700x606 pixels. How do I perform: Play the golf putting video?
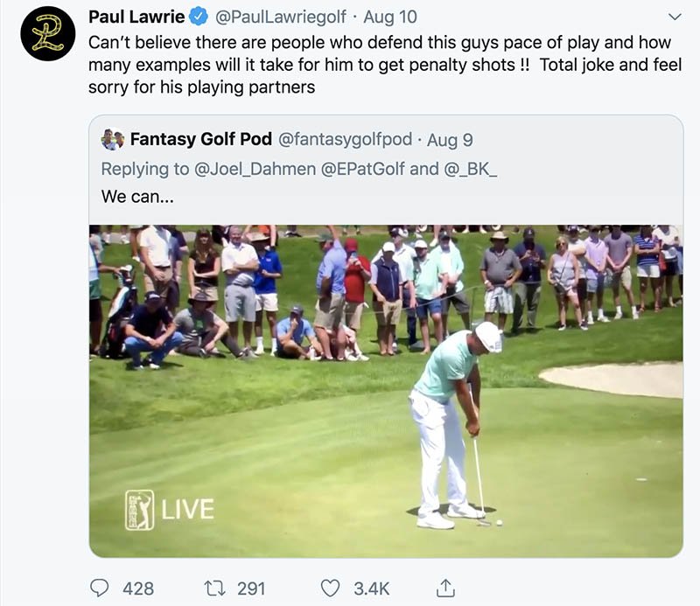pyautogui.click(x=386, y=391)
